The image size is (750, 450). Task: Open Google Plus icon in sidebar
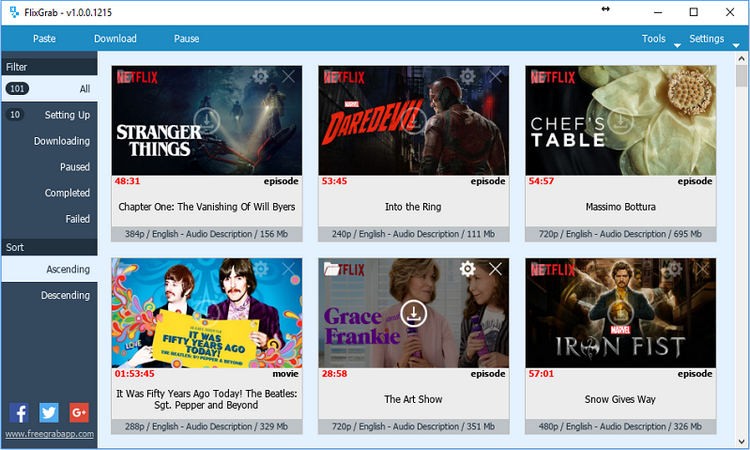pos(79,412)
